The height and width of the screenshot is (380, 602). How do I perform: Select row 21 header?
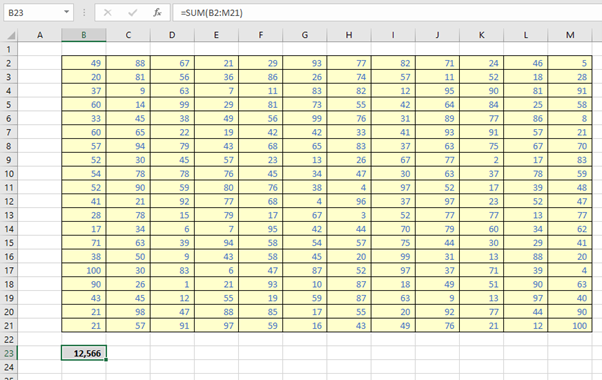tap(9, 325)
